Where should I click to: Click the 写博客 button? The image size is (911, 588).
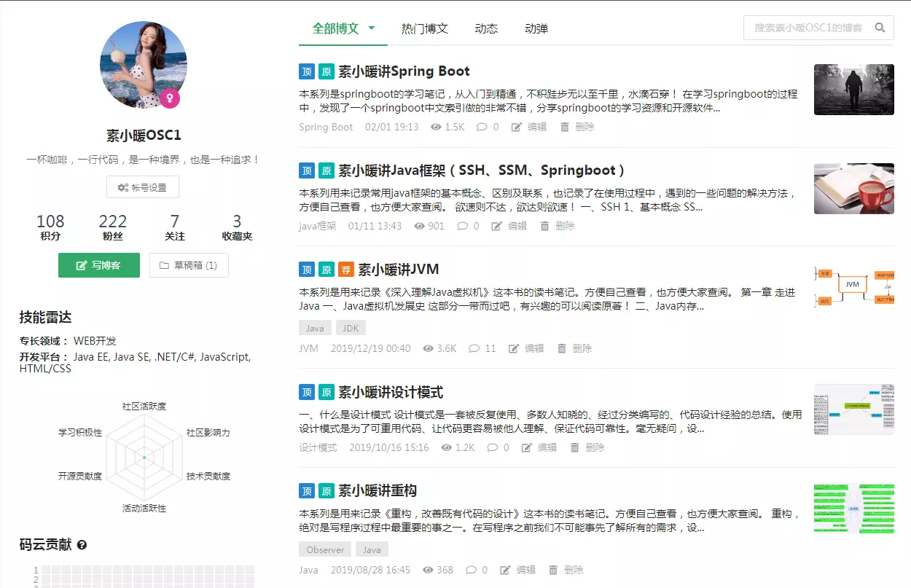click(x=99, y=265)
